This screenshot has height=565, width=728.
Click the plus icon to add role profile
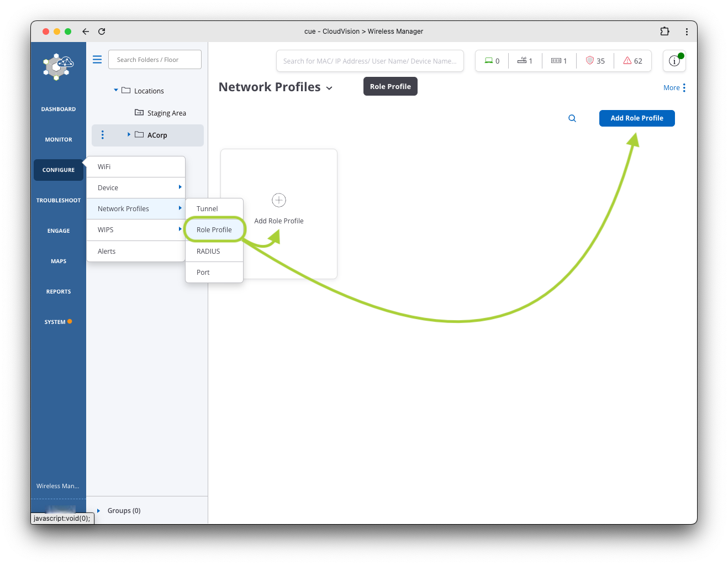click(279, 200)
